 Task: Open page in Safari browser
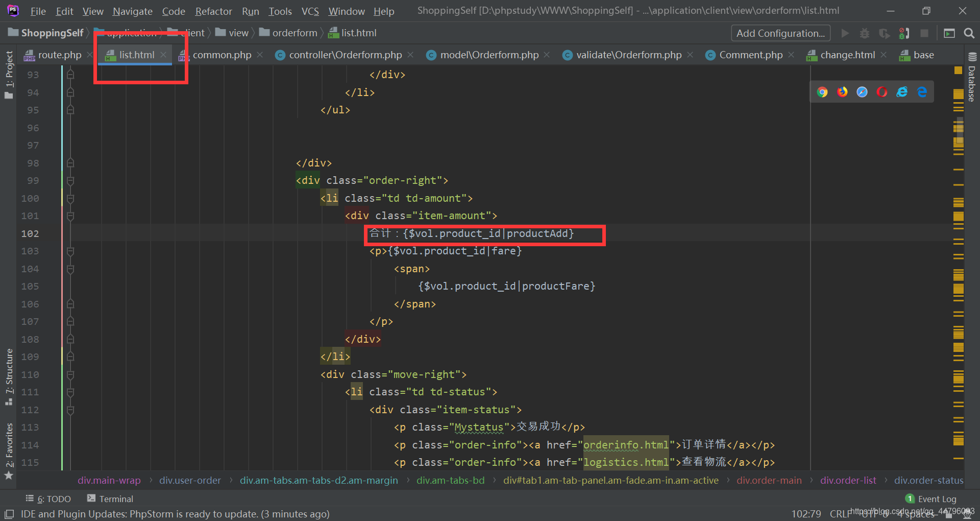862,92
